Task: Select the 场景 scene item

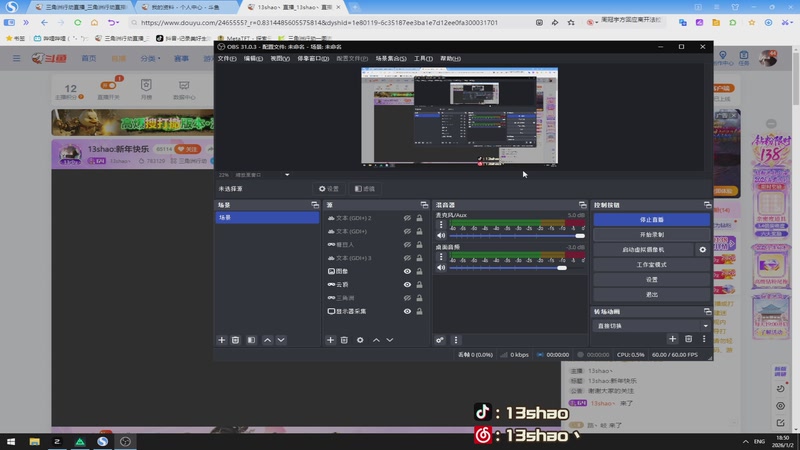Action: [x=267, y=217]
